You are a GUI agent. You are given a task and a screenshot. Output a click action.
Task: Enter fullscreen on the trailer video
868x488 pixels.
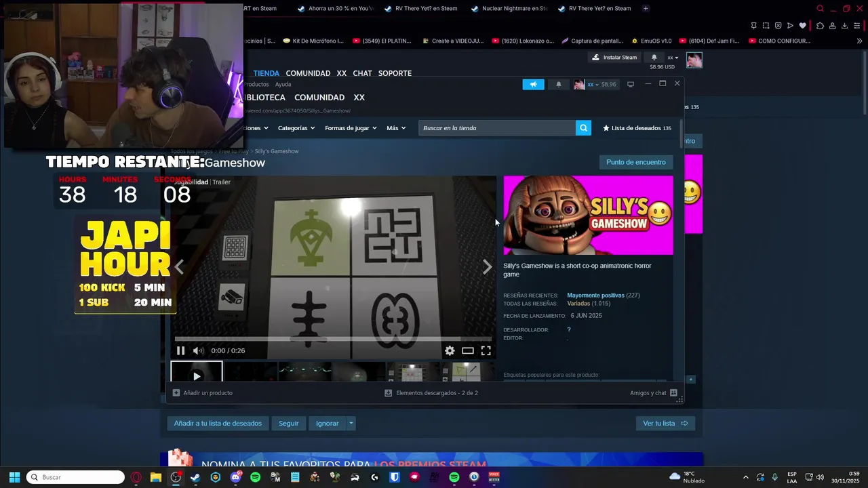[486, 350]
